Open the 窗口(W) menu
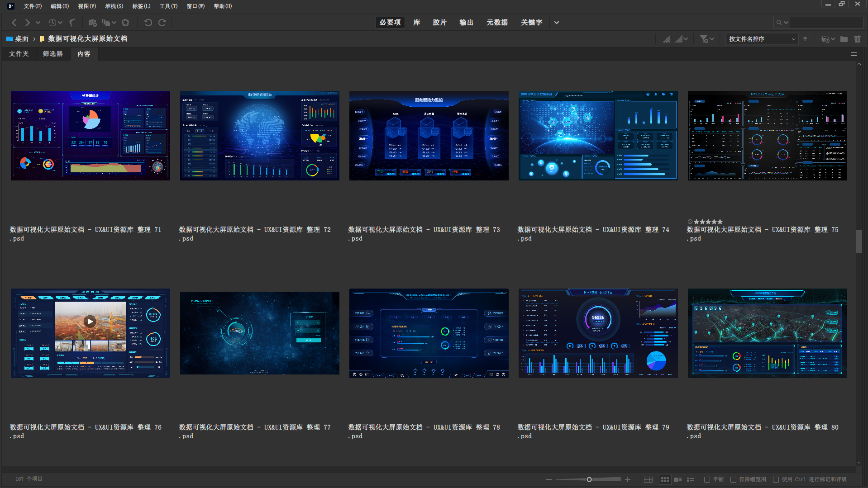The width and height of the screenshot is (868, 488). [x=196, y=6]
